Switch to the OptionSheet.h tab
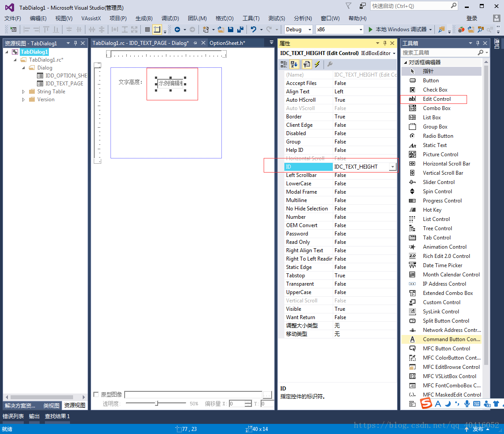The width and height of the screenshot is (504, 434). [227, 43]
